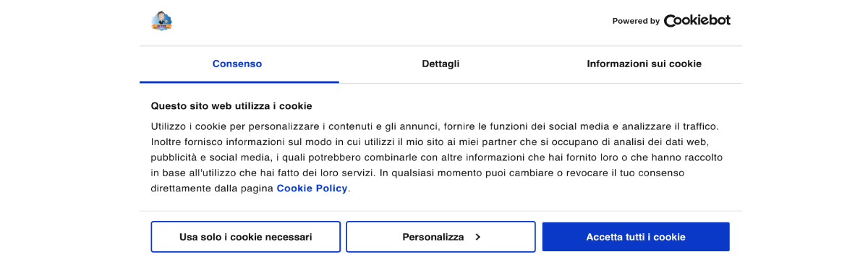Viewport: 868px width, 278px height.
Task: Click the 'Powered by' text label
Action: [x=636, y=22]
